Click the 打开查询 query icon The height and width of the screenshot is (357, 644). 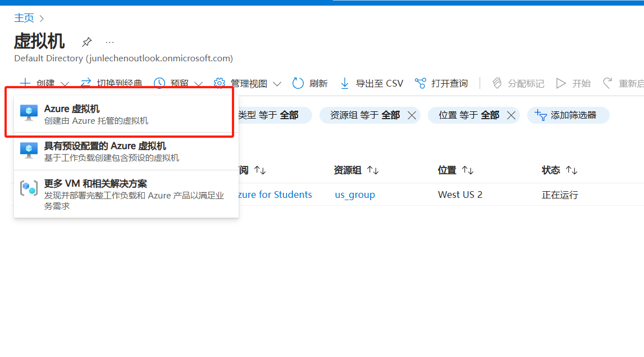(x=421, y=83)
